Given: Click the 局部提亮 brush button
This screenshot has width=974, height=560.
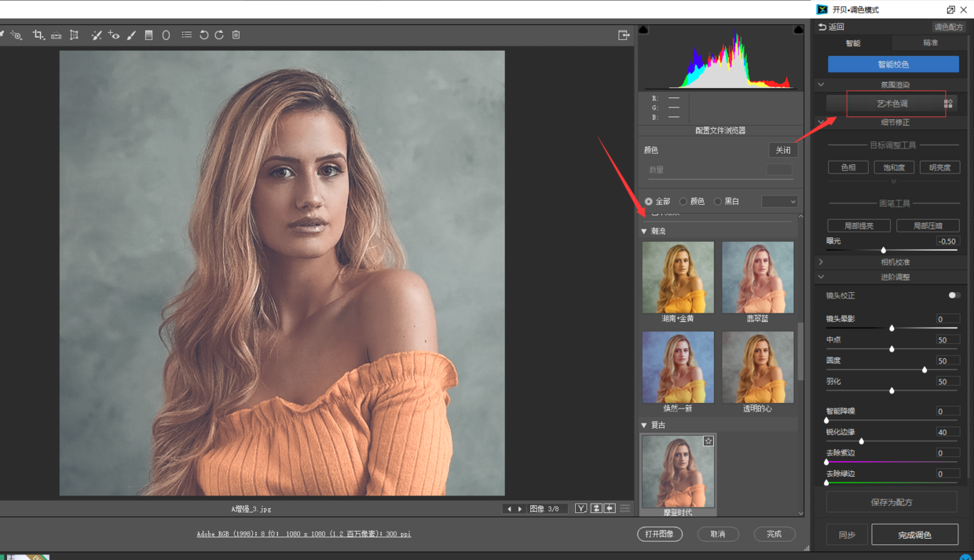Looking at the screenshot, I should pyautogui.click(x=859, y=226).
